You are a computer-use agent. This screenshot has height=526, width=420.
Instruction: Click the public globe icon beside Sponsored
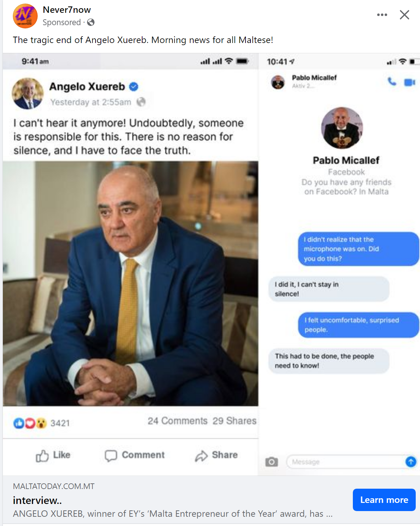pos(91,22)
